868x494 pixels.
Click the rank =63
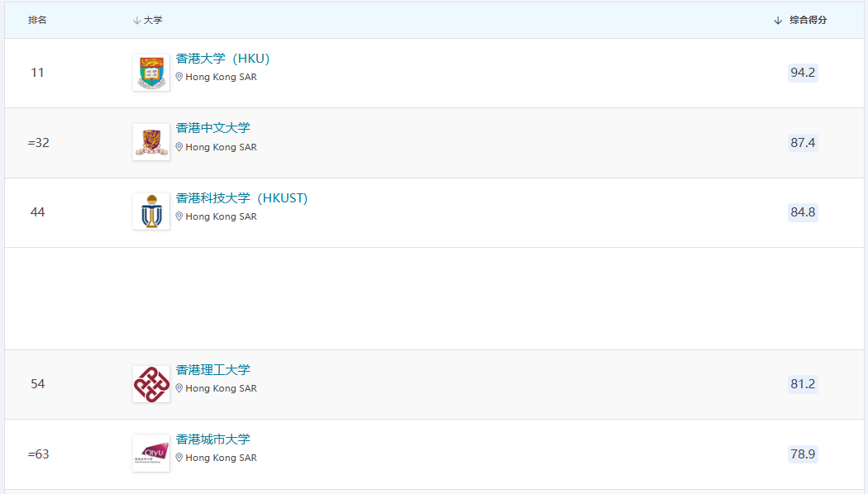click(x=38, y=454)
